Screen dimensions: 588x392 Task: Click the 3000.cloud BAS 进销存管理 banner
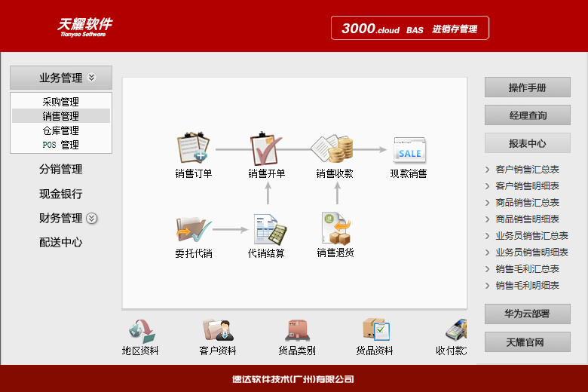click(x=410, y=28)
